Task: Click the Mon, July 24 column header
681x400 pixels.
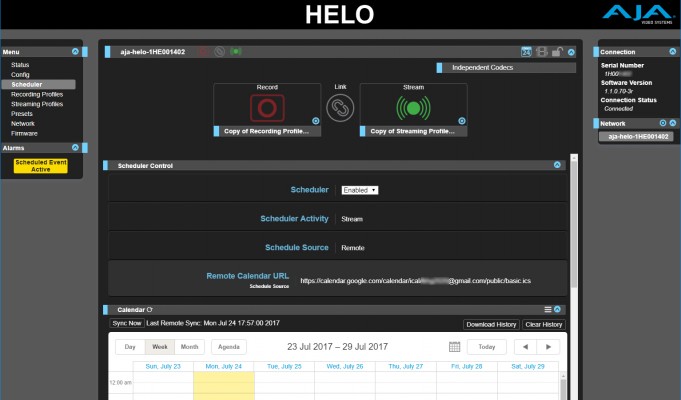Action: [x=224, y=366]
